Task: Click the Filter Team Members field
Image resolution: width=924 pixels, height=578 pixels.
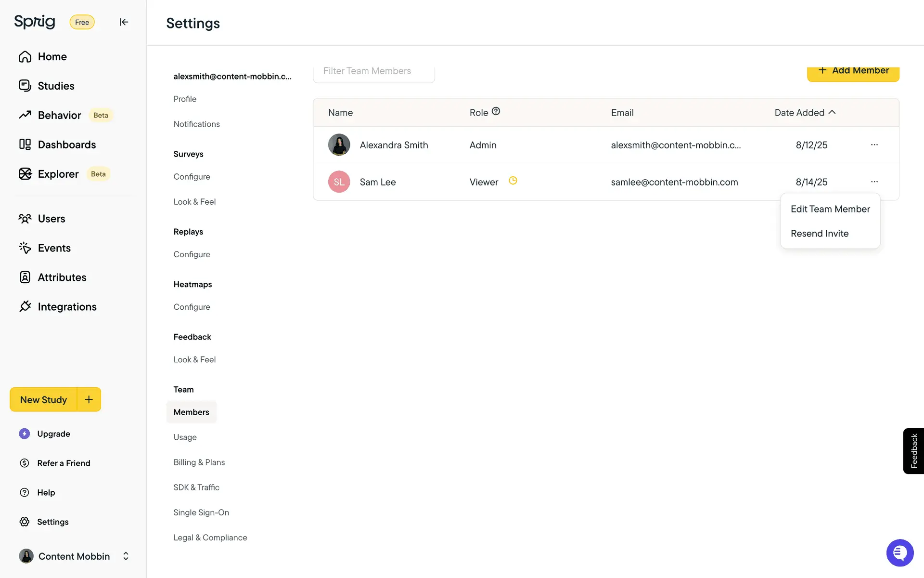Action: click(373, 72)
